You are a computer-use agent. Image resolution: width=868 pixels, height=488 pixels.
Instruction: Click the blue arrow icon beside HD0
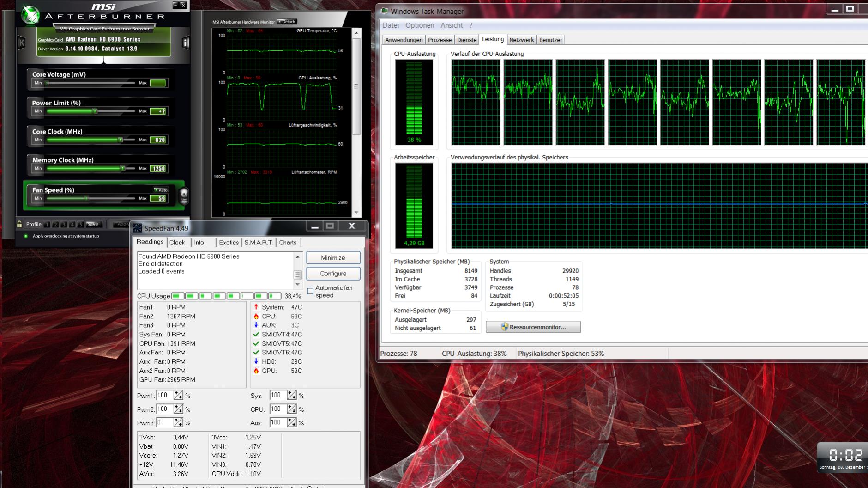coord(256,361)
